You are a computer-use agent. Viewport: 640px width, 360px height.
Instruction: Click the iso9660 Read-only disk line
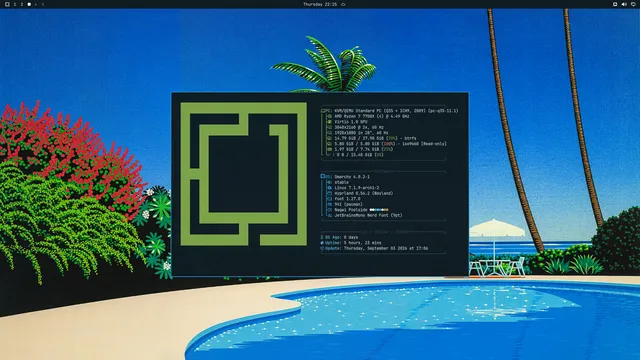coord(390,144)
